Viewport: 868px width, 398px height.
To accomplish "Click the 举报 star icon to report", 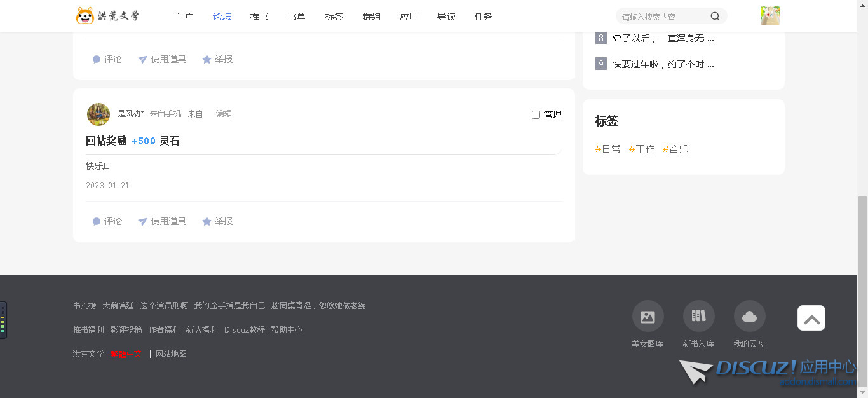I will click(x=207, y=221).
